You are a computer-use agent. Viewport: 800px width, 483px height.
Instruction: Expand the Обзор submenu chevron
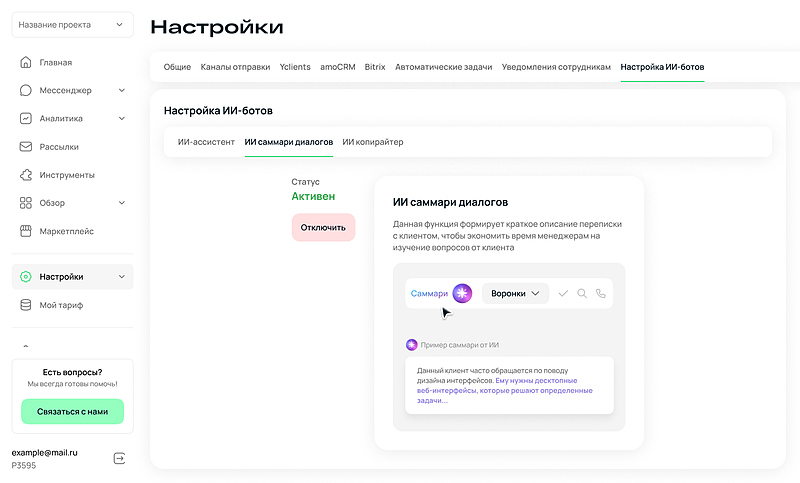[x=122, y=202]
